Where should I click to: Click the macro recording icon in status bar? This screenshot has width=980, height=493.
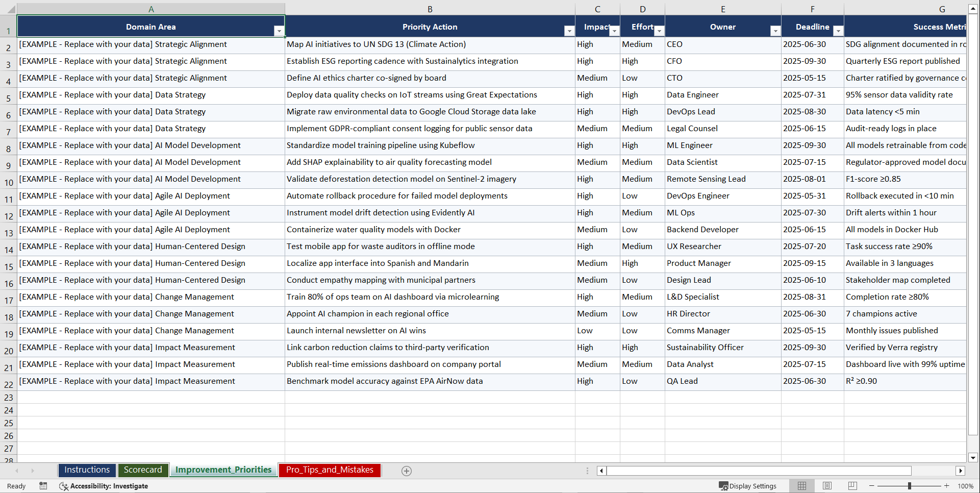[x=43, y=486]
